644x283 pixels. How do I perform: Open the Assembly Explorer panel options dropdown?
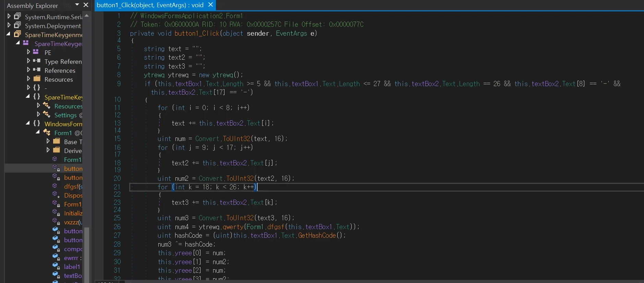77,5
